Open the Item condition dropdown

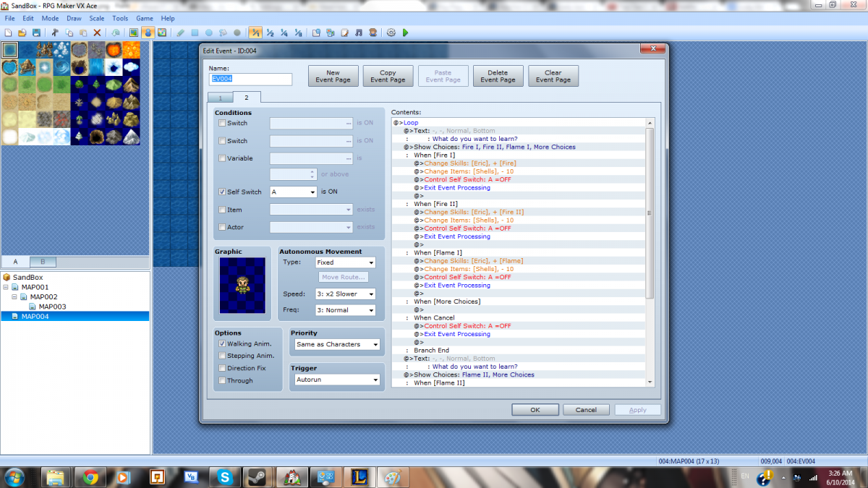click(311, 210)
